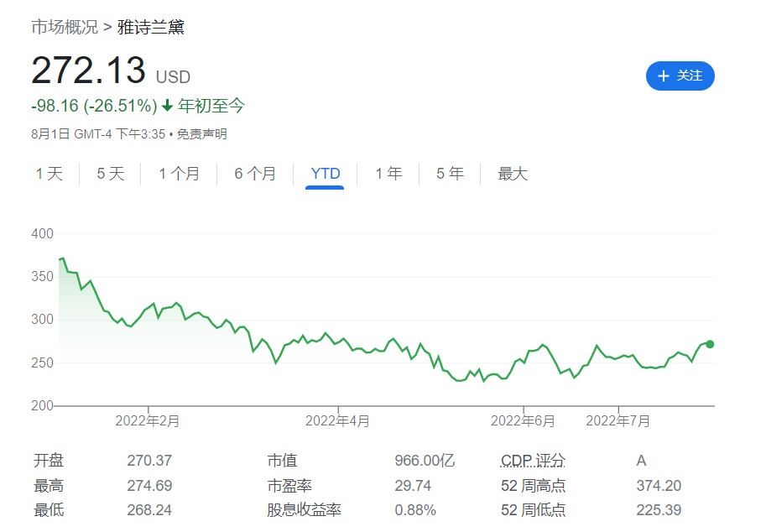Viewport: 766px width, 532px height.
Task: Click the 关注 follow button
Action: click(680, 76)
